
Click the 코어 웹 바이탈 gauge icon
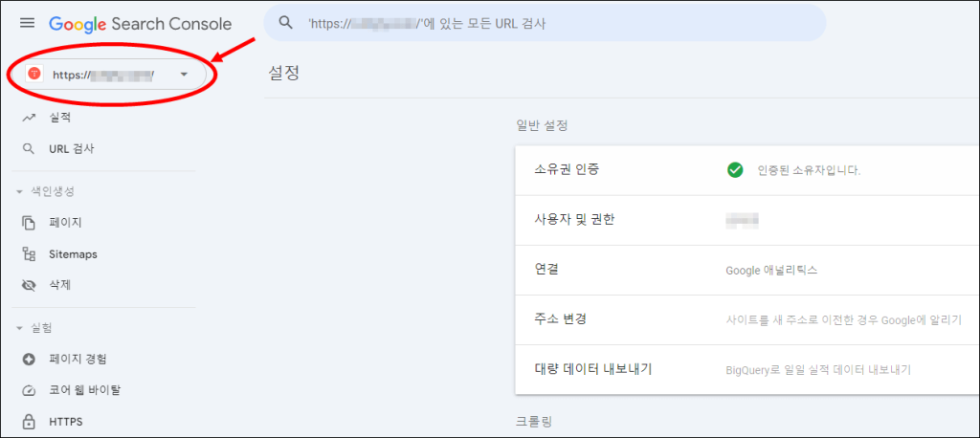[x=28, y=390]
